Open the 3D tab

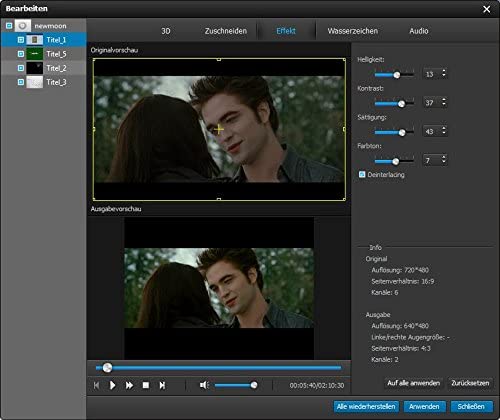pos(166,31)
